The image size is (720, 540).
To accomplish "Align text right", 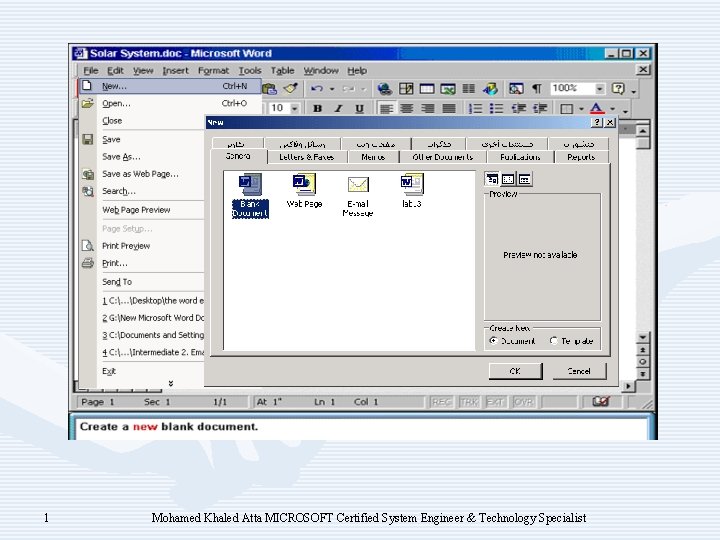I will (x=428, y=108).
